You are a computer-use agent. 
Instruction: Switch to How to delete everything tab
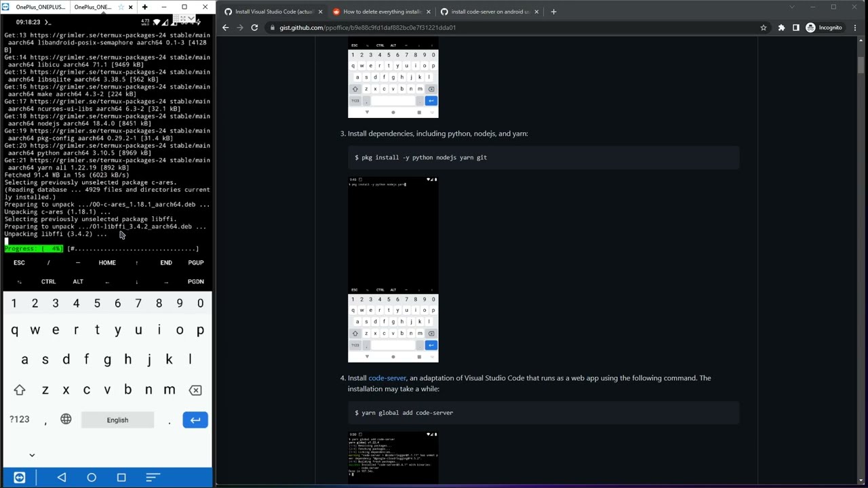click(x=381, y=12)
